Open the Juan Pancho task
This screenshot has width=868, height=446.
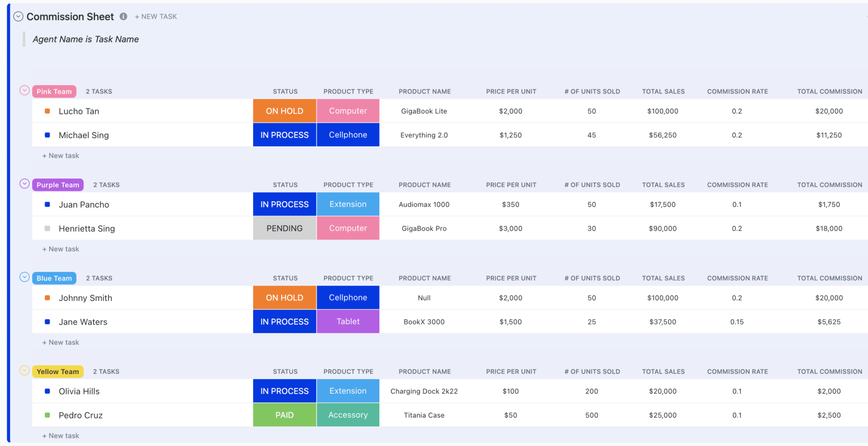(84, 205)
